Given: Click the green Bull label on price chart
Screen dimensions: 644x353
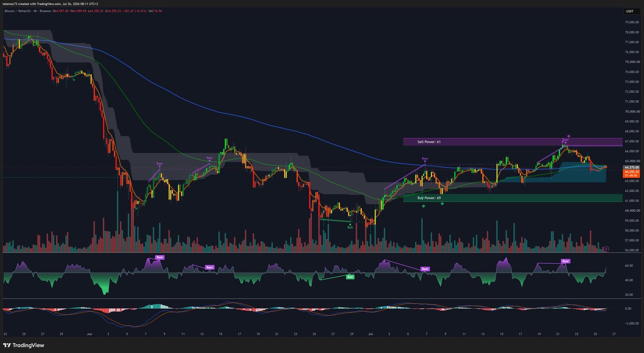Looking at the screenshot, I should (x=350, y=228).
